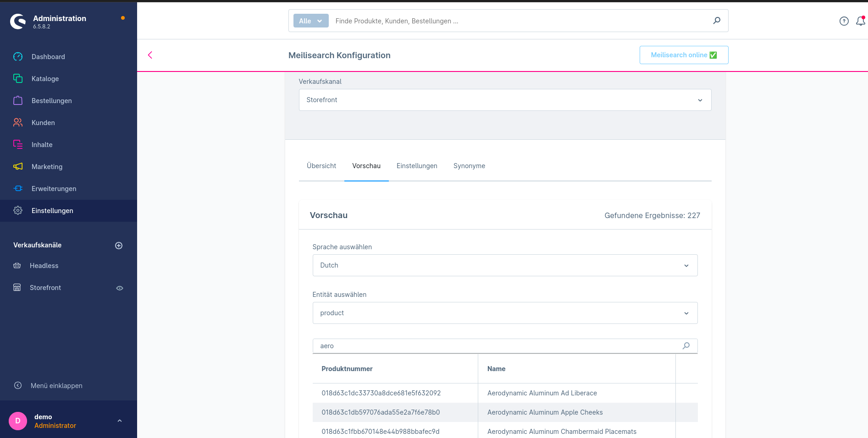Click the Einstellungen gear icon
The height and width of the screenshot is (438, 868).
pyautogui.click(x=18, y=211)
